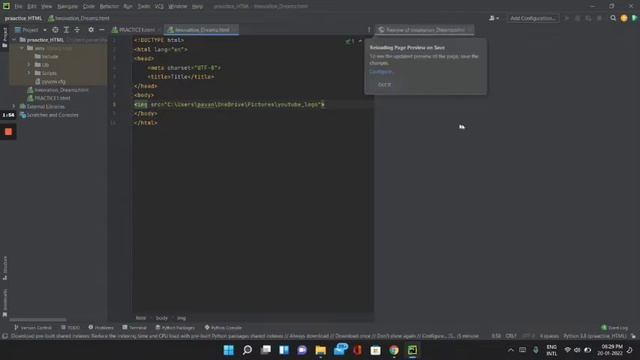Click the inspections checkmark widget in editor
Viewport: 640px width, 360px height.
pos(350,41)
